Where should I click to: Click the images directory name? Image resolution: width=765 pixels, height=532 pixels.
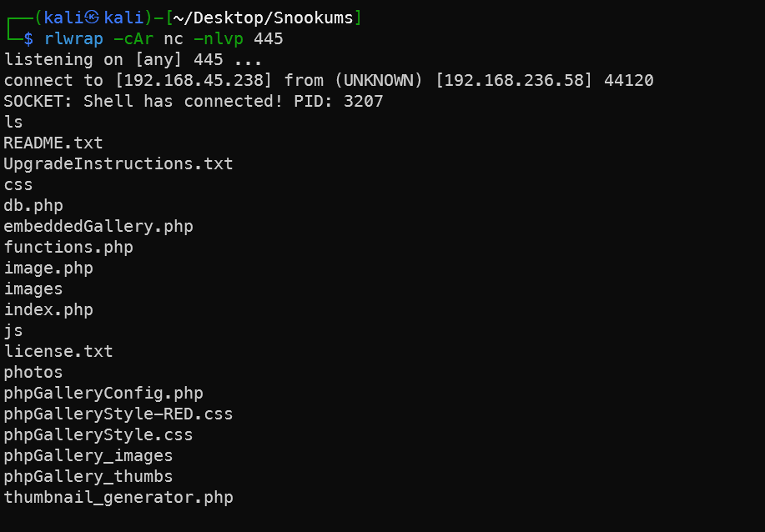[x=33, y=289]
